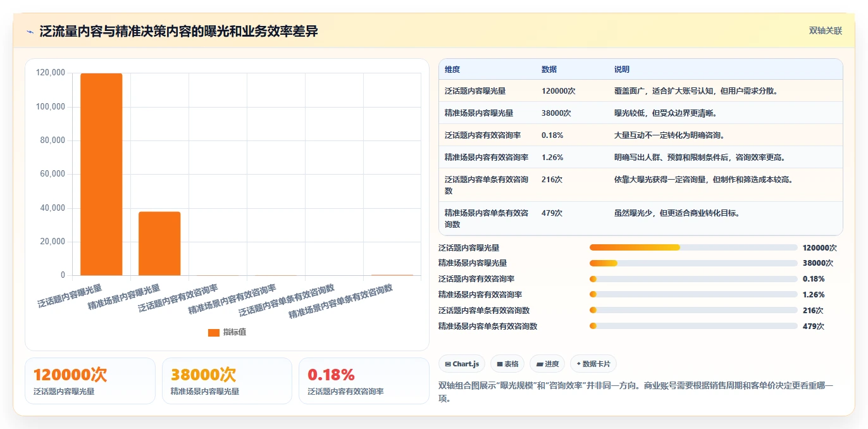Click x-axis label 精准场景内容单条有效咨询数
This screenshot has height=429, width=868.
click(x=341, y=301)
